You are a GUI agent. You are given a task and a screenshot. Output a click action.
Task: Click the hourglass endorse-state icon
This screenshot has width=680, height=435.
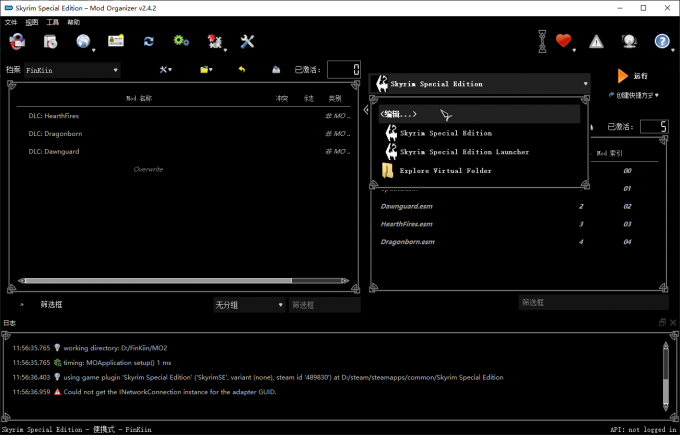pos(543,42)
